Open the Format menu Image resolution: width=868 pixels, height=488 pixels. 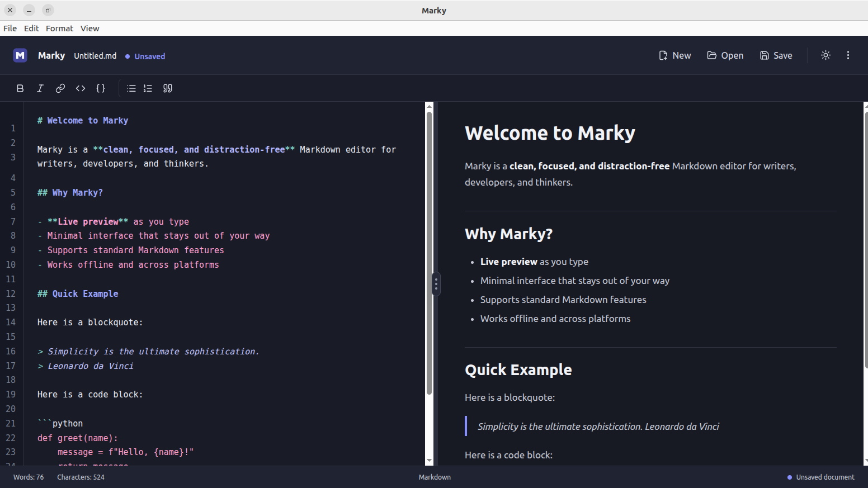point(59,29)
